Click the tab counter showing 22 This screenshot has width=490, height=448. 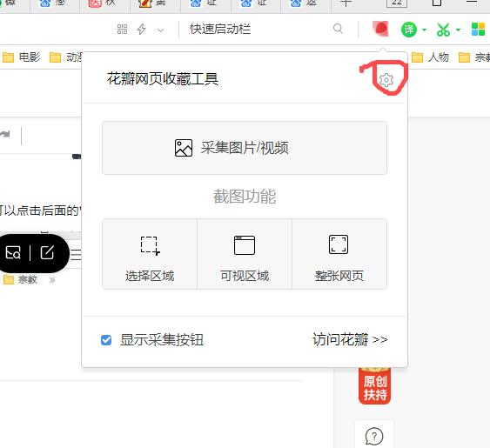coord(397,3)
